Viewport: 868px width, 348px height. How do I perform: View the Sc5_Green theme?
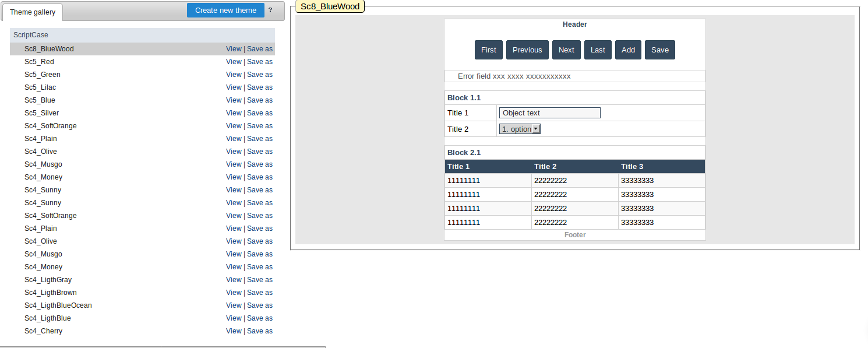coord(234,75)
